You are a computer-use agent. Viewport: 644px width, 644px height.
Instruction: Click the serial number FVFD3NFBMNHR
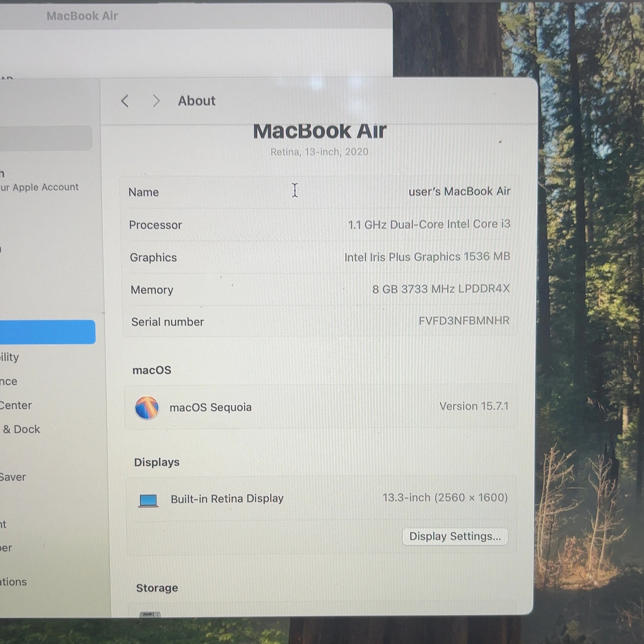pyautogui.click(x=464, y=321)
